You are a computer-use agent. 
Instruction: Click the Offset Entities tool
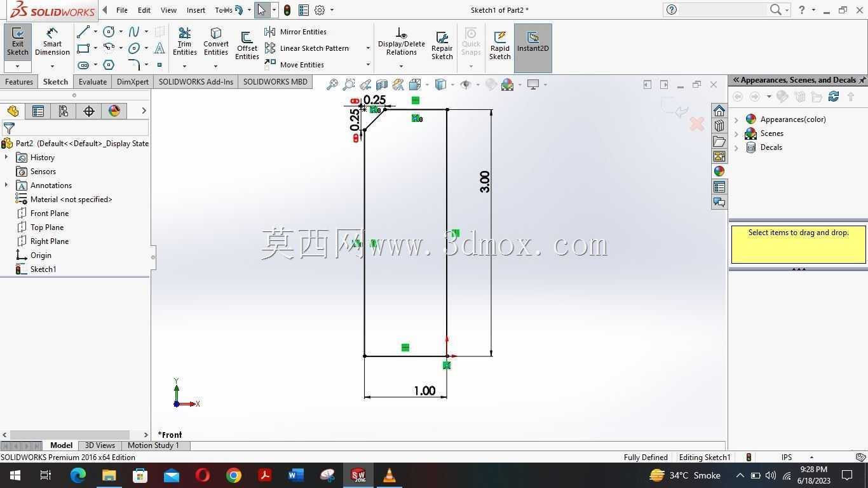click(x=247, y=46)
